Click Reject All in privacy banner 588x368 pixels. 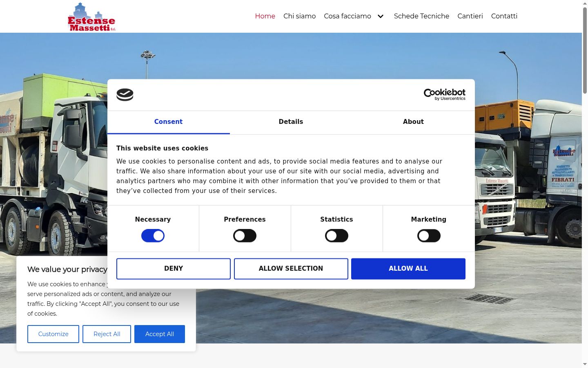107,334
